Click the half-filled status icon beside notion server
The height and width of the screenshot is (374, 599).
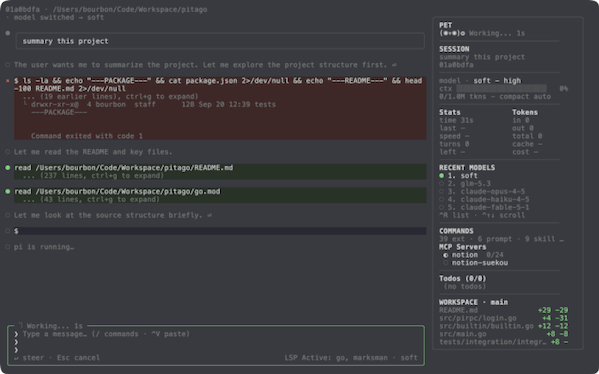445,255
